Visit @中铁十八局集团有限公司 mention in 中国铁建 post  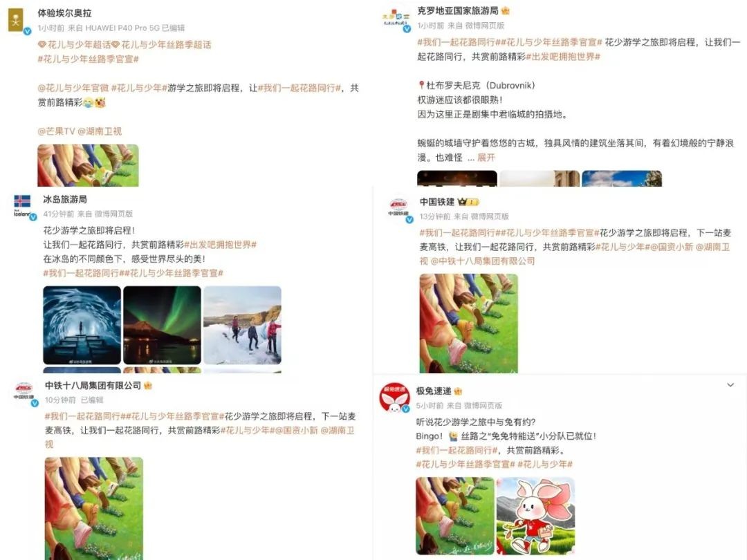pos(483,261)
